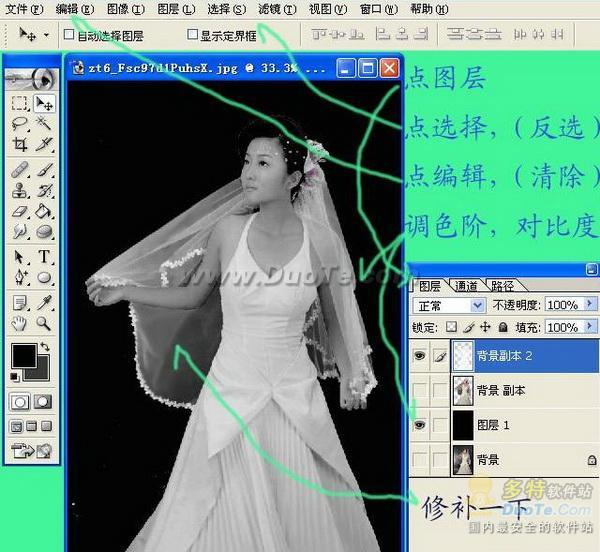Open the 窗口 menu
Screen dimensions: 600x552
[379, 9]
